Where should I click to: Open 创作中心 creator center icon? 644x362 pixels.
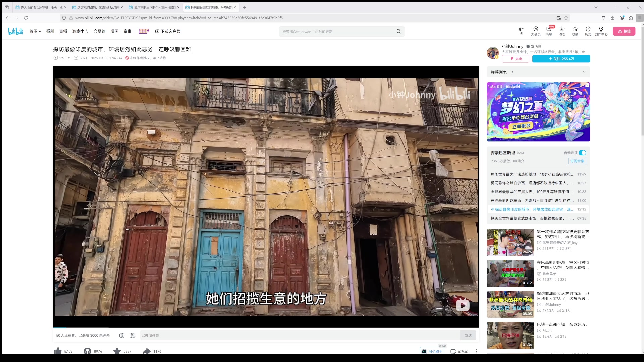(601, 31)
